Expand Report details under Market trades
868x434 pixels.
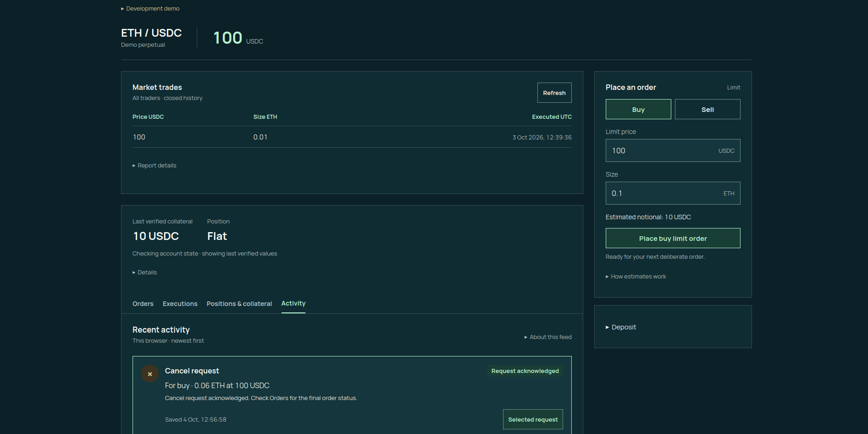click(155, 166)
